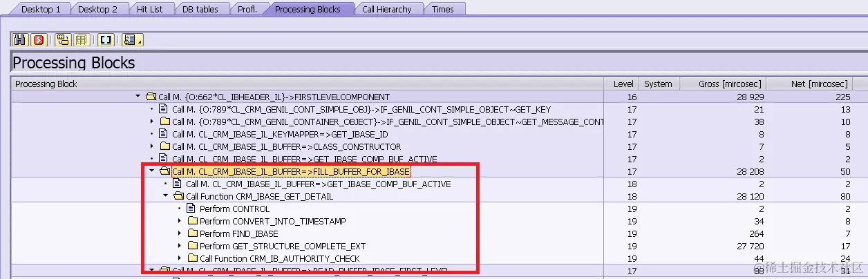Select Perform CONTROL row text
This screenshot has height=279, width=868.
click(x=234, y=209)
